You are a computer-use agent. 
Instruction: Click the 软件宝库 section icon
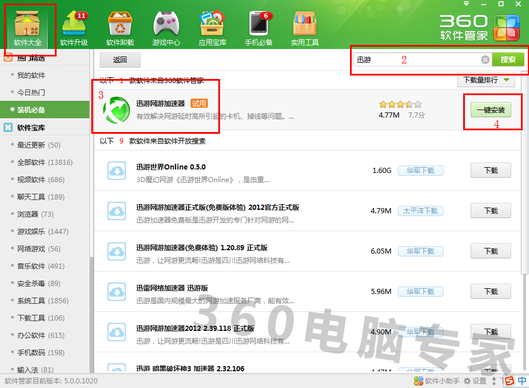(x=8, y=128)
